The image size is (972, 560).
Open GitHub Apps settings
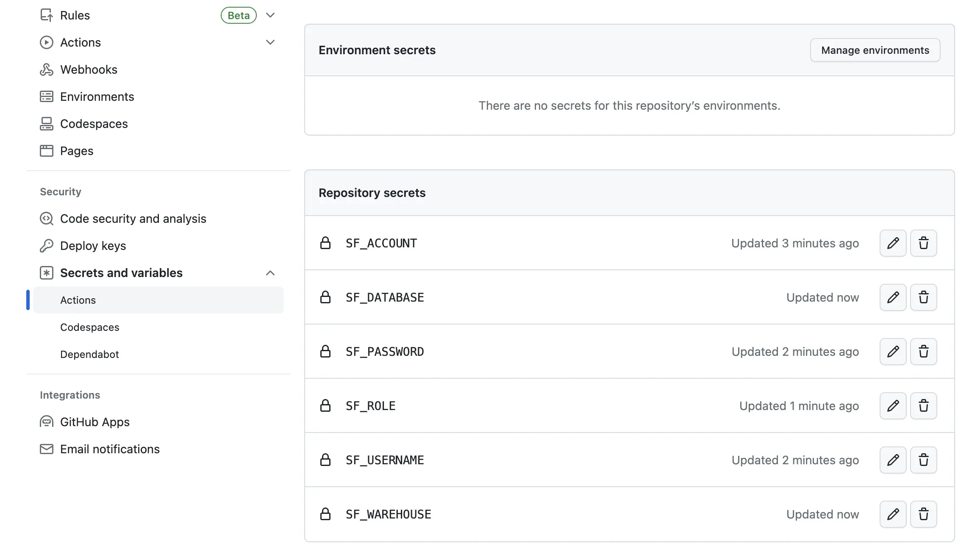95,422
